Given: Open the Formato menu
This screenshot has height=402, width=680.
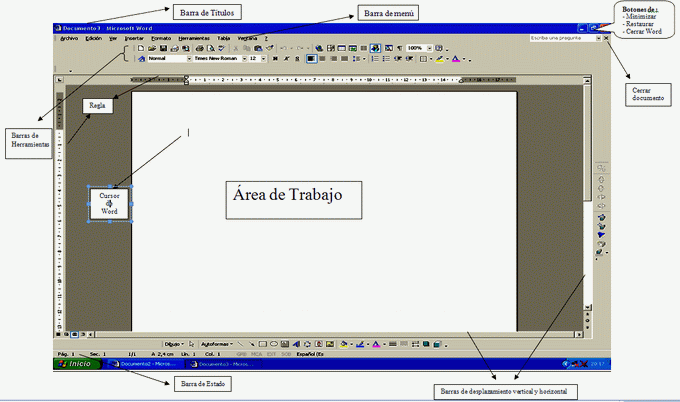Looking at the screenshot, I should click(x=161, y=38).
